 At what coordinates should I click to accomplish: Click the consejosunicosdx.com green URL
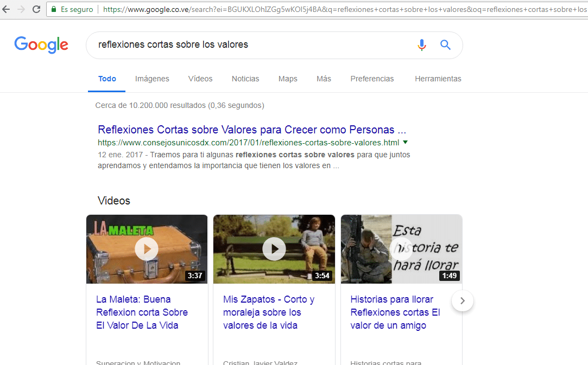tap(248, 143)
